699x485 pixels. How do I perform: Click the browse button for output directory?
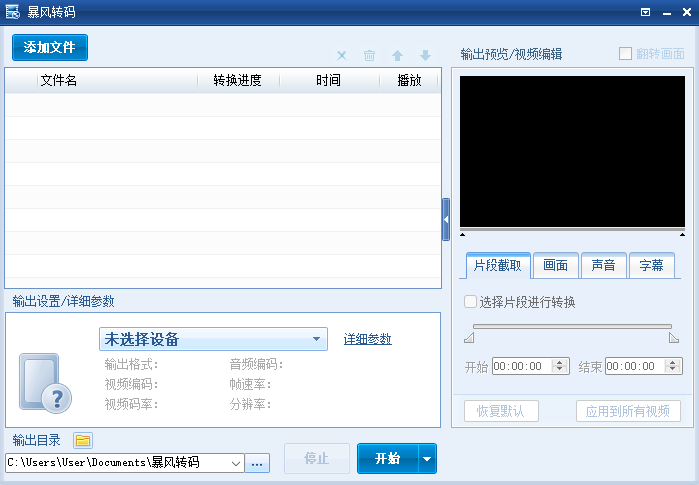tap(258, 463)
